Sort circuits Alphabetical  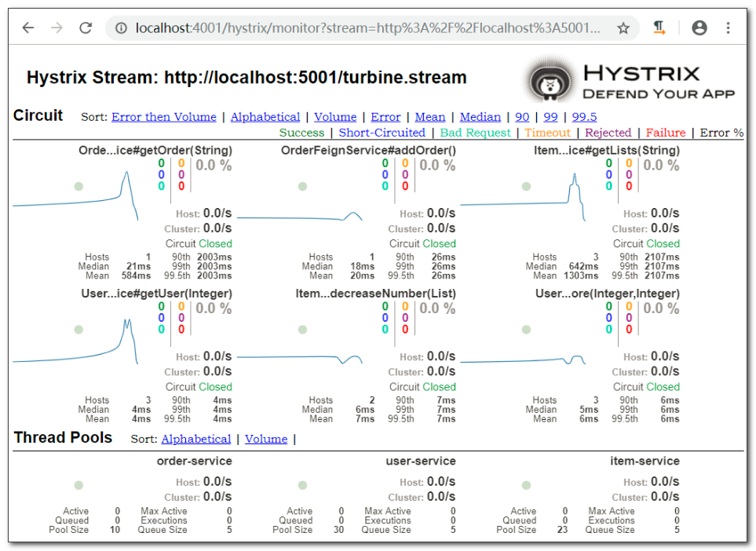click(265, 117)
